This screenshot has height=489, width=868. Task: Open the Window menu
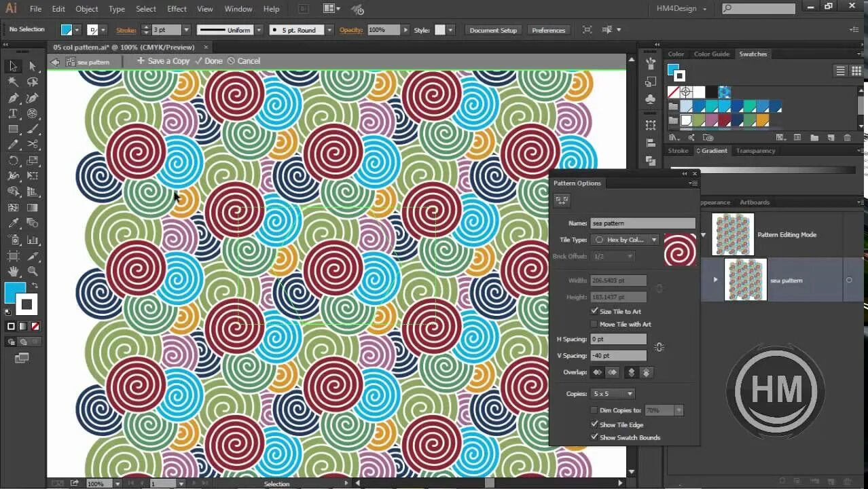238,9
